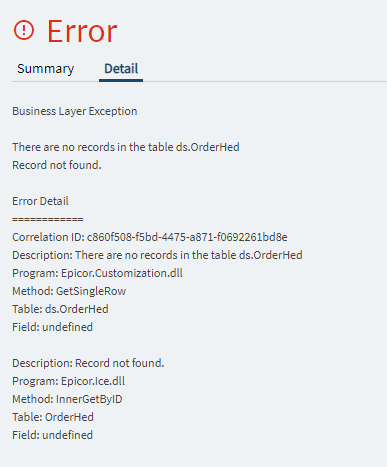The image size is (387, 467).
Task: Click the first 'Field: undefined' line
Action: [x=52, y=327]
